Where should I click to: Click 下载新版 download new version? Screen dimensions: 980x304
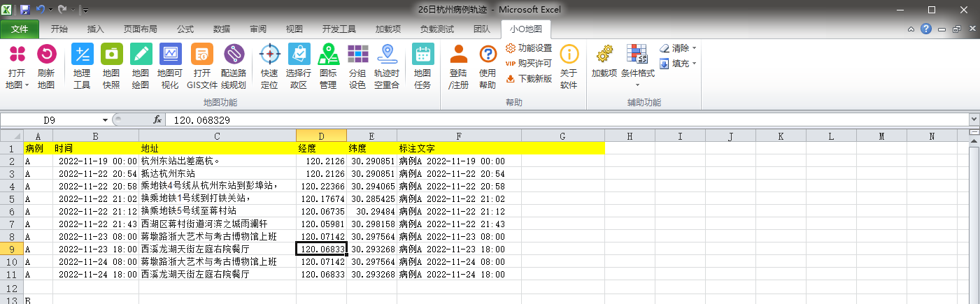[529, 79]
